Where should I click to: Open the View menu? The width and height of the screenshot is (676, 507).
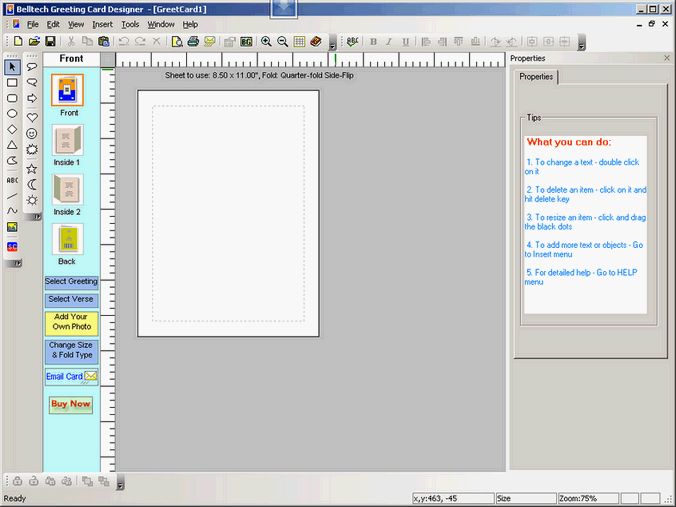click(76, 25)
